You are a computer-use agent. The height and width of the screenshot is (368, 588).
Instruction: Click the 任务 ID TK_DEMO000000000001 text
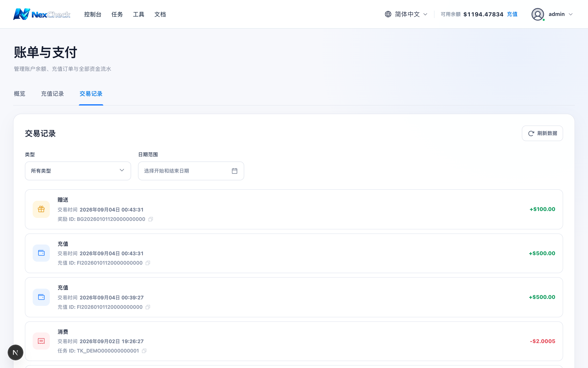(98, 351)
